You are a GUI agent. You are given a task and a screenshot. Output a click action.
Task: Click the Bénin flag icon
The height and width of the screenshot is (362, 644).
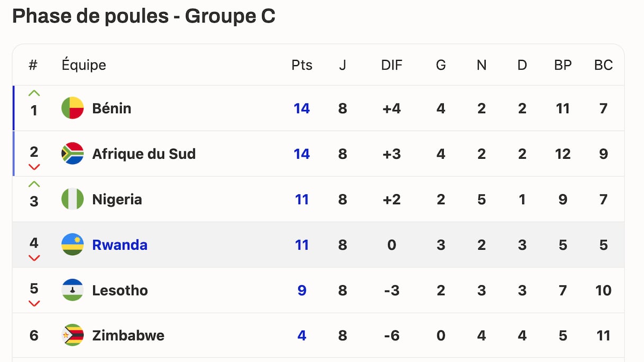pos(73,108)
